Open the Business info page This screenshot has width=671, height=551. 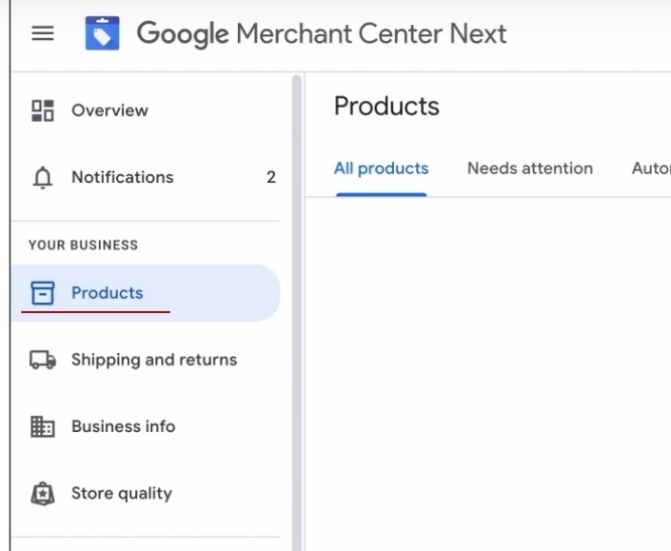coord(123,426)
